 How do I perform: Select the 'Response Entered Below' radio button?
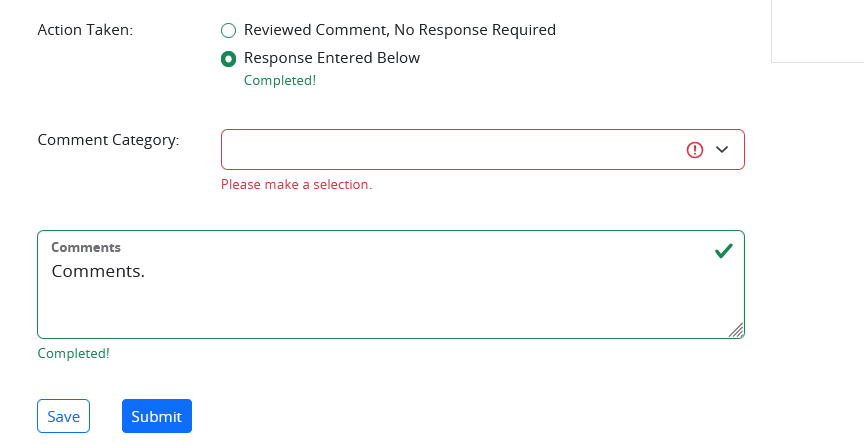coord(228,58)
